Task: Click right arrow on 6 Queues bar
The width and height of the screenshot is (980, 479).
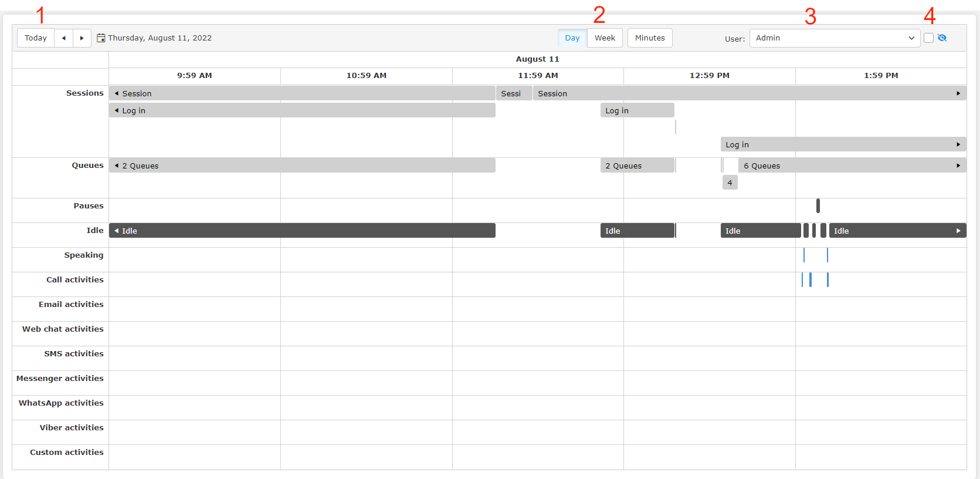Action: [x=958, y=166]
